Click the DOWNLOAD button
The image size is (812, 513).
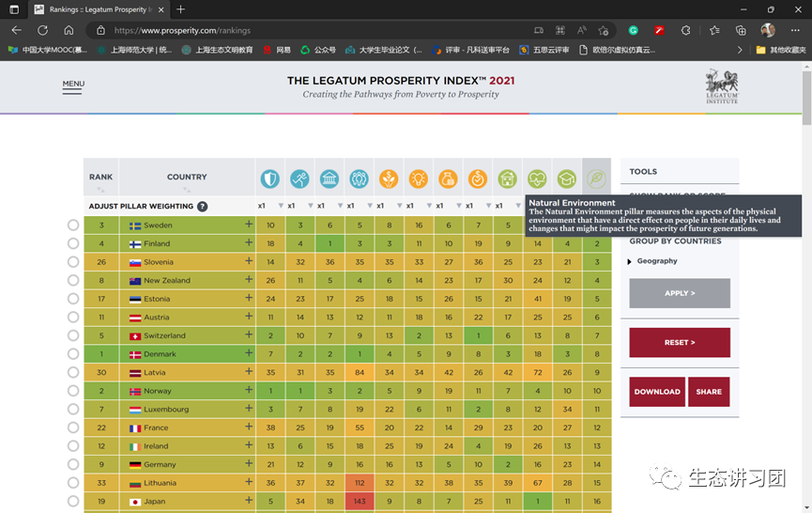[657, 392]
